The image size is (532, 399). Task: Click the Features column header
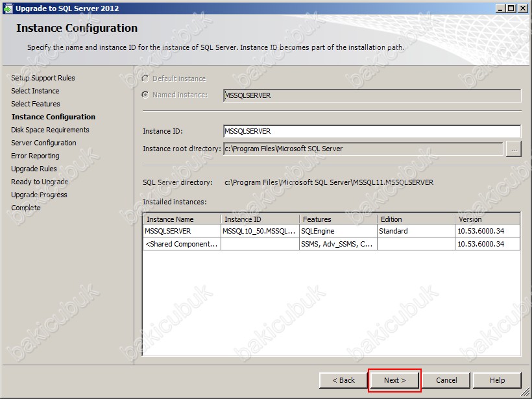click(338, 219)
